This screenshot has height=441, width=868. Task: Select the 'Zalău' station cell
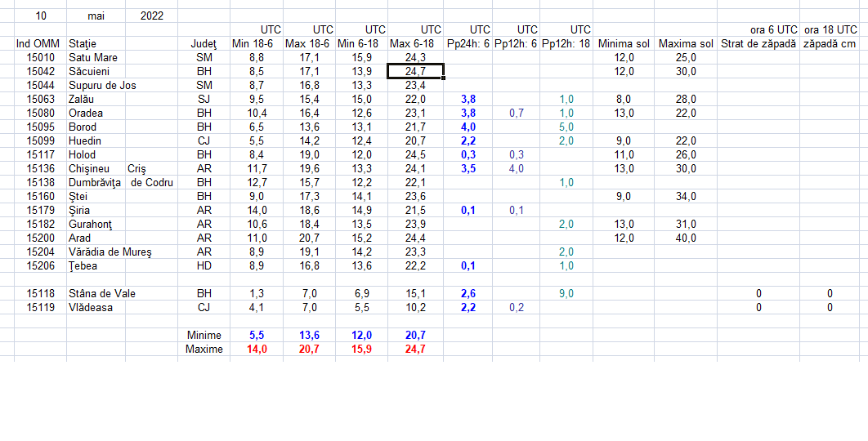pos(96,99)
